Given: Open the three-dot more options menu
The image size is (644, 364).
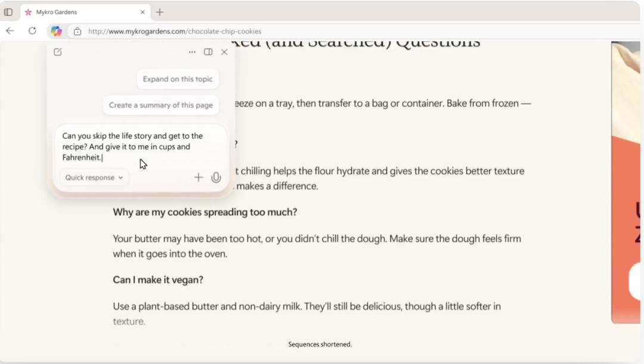Looking at the screenshot, I should point(192,52).
